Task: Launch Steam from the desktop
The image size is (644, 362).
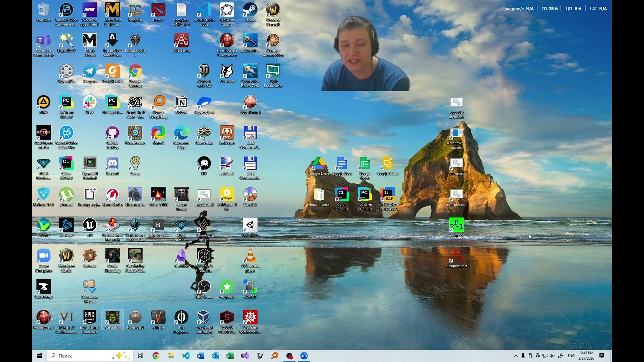Action: tap(250, 13)
